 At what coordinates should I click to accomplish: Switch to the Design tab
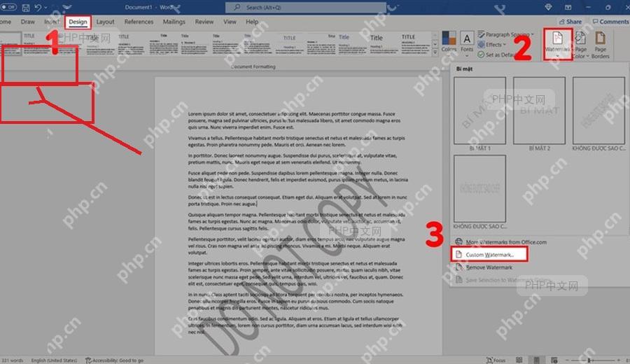pos(78,22)
